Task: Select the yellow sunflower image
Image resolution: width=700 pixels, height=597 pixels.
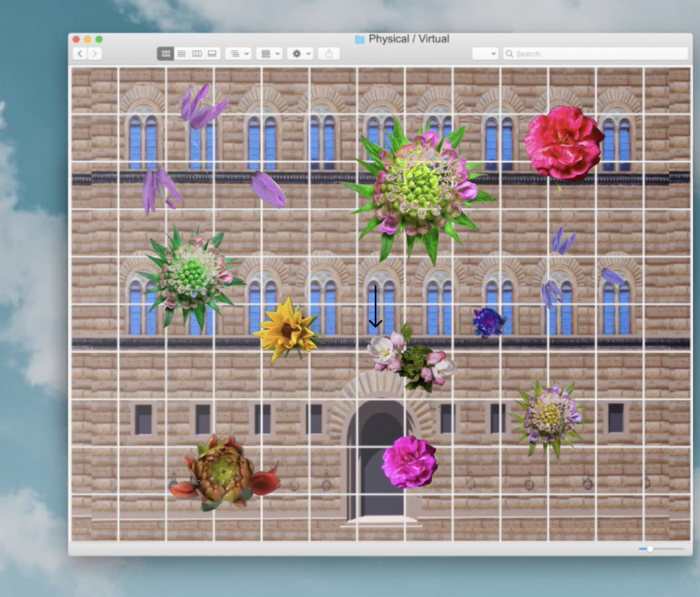Action: click(x=287, y=330)
